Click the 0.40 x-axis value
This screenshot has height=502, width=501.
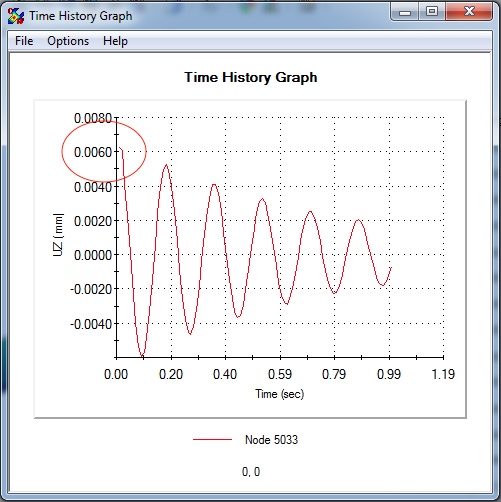click(225, 374)
